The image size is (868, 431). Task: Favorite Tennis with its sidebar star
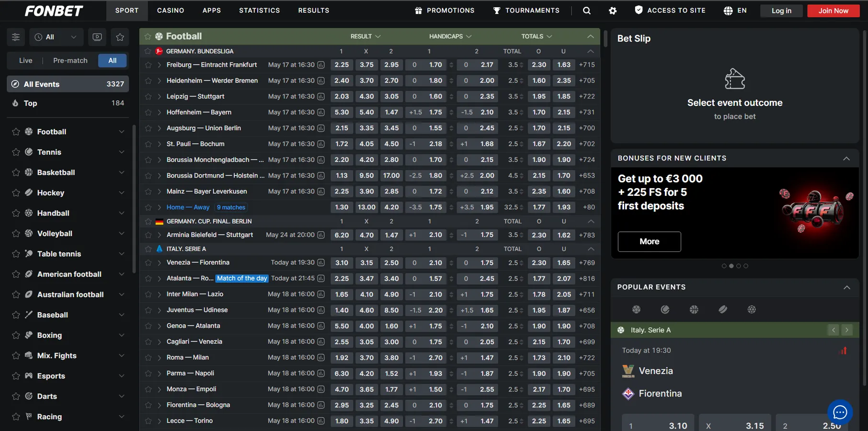click(16, 152)
